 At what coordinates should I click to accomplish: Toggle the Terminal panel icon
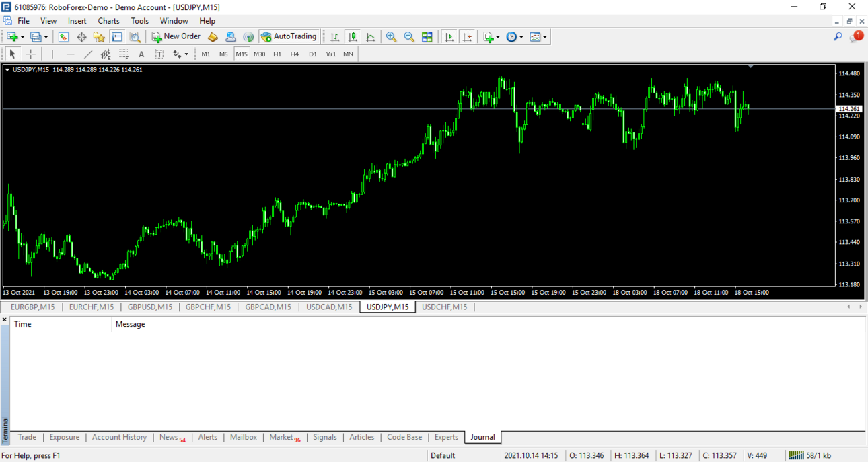[117, 37]
